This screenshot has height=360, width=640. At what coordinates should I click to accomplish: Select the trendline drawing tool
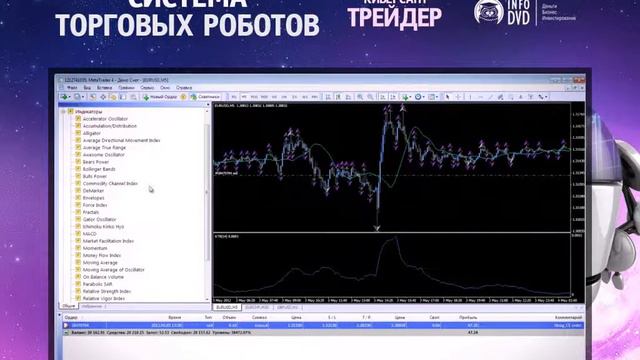click(x=491, y=97)
